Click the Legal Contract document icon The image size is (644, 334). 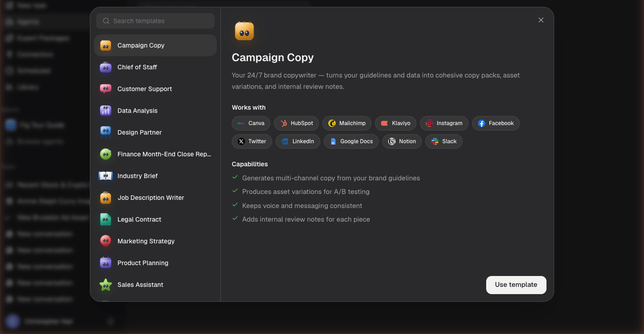coord(106,219)
